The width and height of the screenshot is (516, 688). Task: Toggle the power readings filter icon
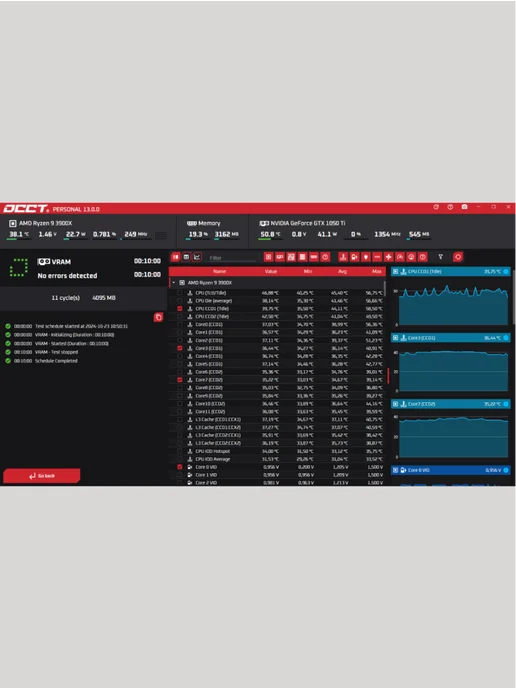(x=366, y=257)
